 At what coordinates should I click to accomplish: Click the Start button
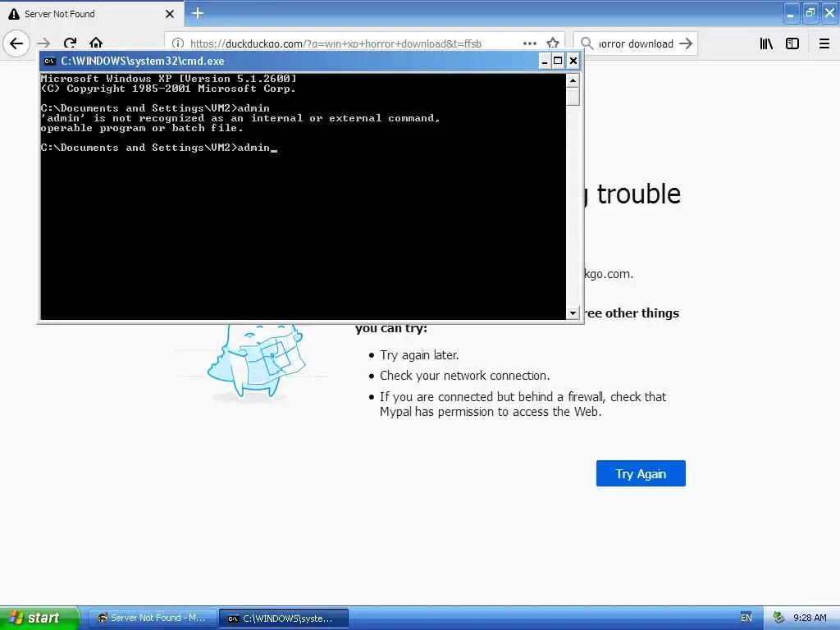40,618
